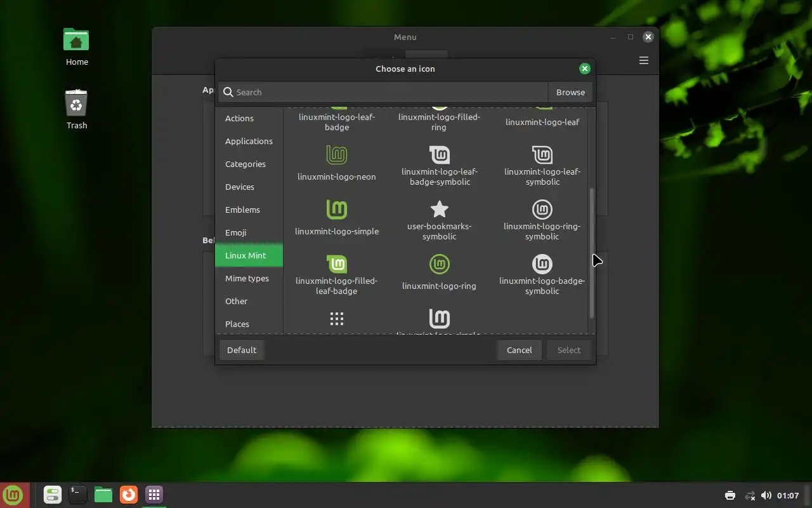Switch to the Other category
This screenshot has height=508, width=812.
point(249,301)
